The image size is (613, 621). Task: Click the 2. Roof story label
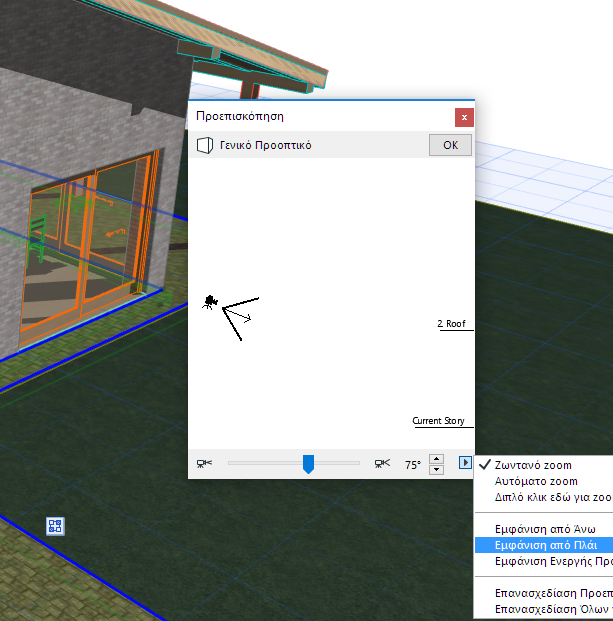(451, 324)
